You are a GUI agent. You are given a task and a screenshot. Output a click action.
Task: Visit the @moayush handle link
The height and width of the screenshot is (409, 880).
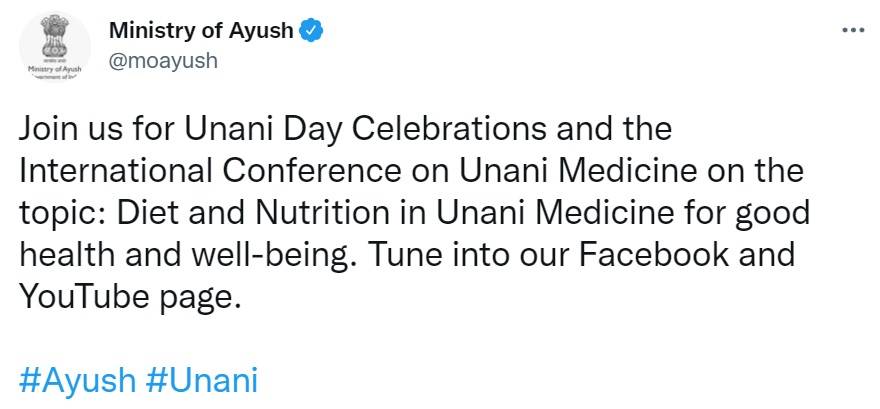163,59
